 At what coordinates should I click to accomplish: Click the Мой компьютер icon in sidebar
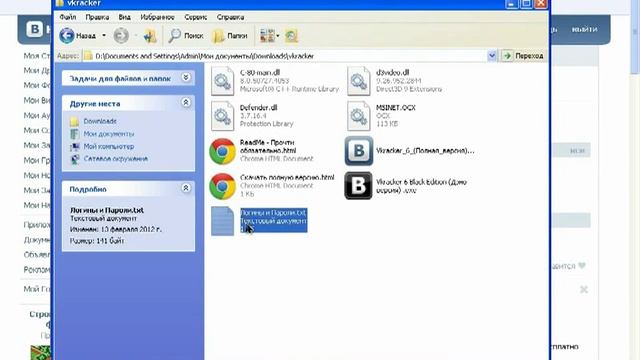(x=74, y=147)
